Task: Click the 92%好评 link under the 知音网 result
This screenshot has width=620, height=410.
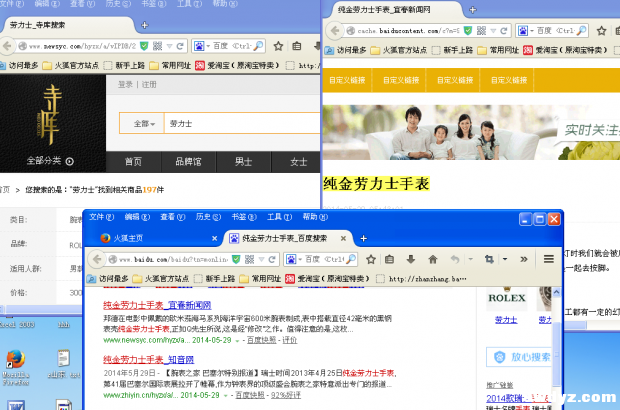Action: tap(285, 395)
